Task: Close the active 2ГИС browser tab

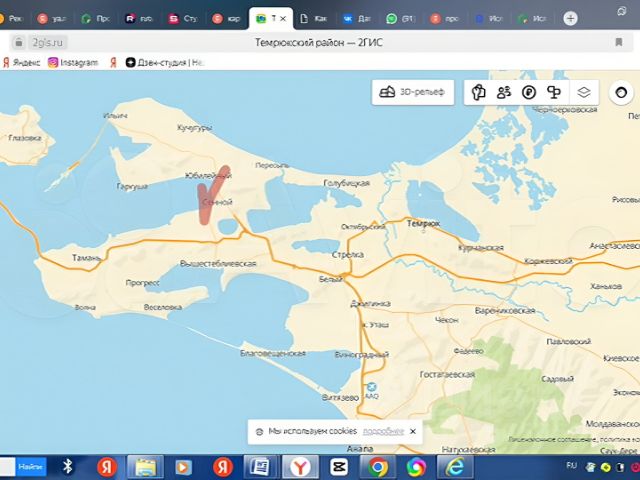Action: click(283, 18)
